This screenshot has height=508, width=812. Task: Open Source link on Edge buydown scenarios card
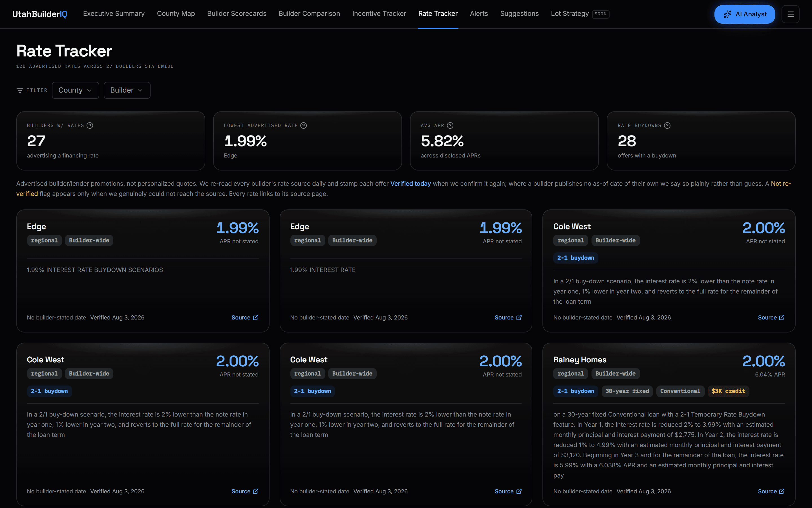245,317
